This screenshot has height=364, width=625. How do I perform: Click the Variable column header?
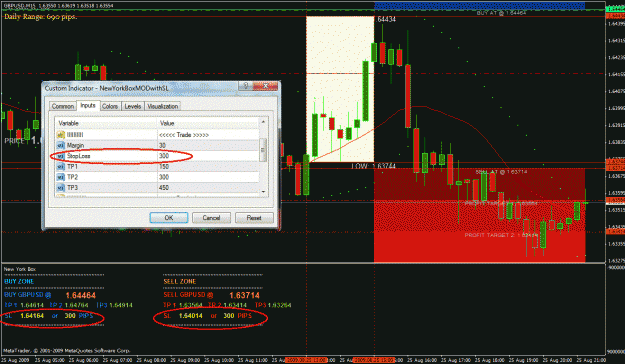click(106, 123)
